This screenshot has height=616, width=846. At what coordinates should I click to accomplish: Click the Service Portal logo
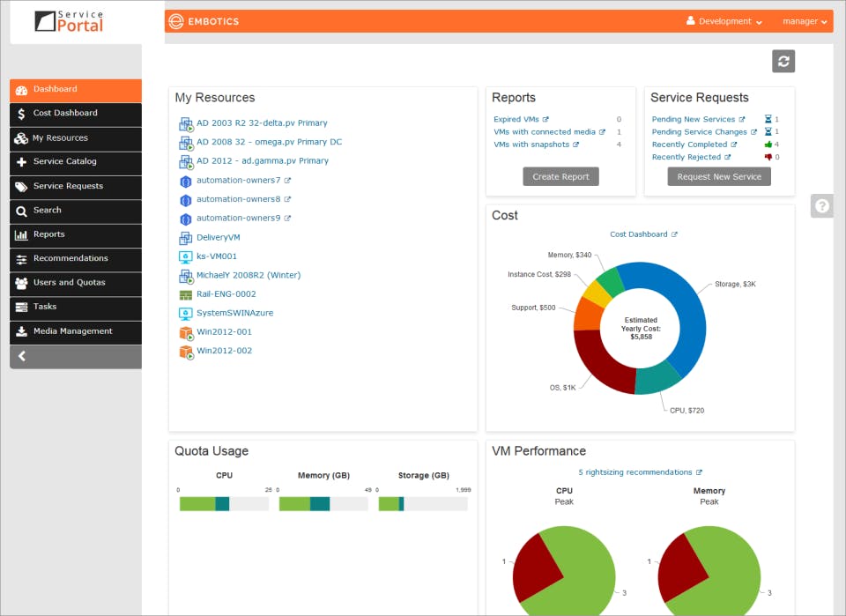(x=70, y=21)
